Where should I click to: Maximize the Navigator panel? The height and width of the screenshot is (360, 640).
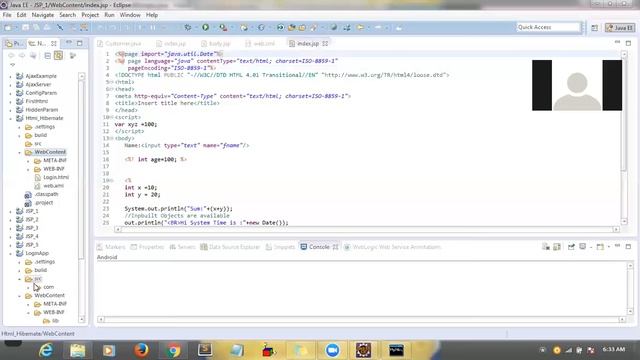click(80, 43)
